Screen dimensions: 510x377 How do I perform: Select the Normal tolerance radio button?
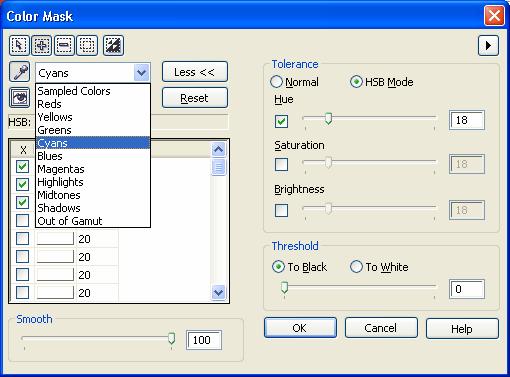pos(276,82)
